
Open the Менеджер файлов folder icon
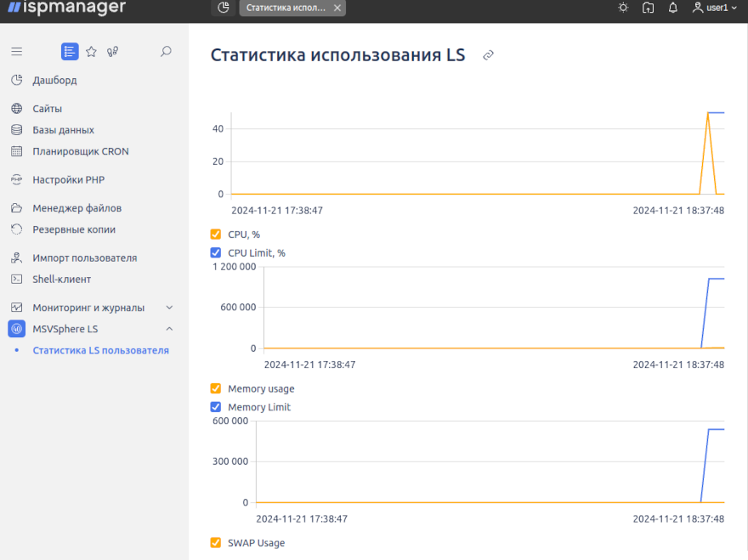(x=15, y=207)
